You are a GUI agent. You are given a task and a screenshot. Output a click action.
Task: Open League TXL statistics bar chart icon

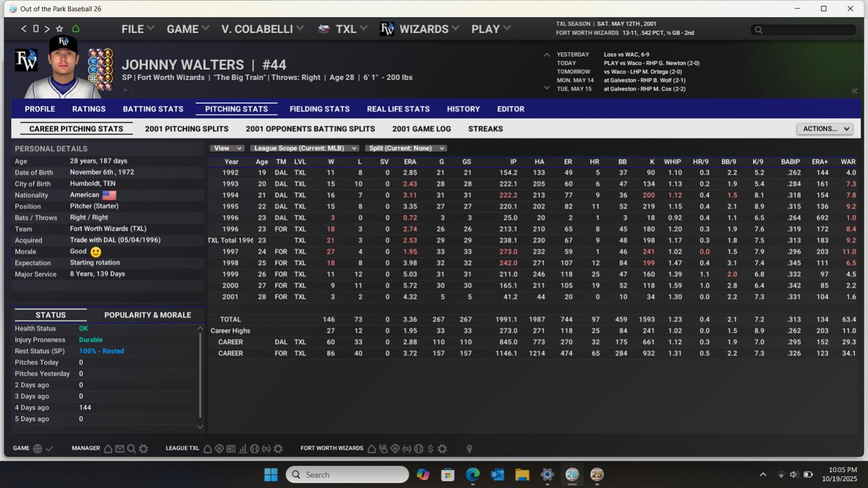(x=242, y=449)
